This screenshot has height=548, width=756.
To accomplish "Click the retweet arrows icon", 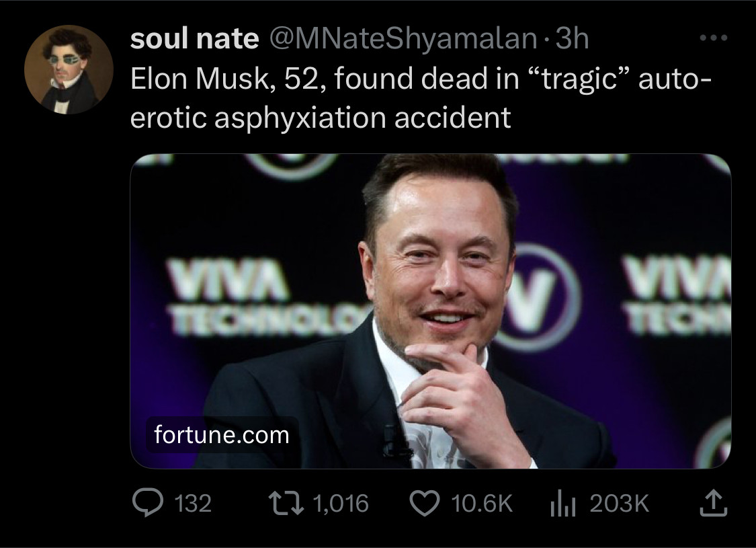I will pos(284,503).
